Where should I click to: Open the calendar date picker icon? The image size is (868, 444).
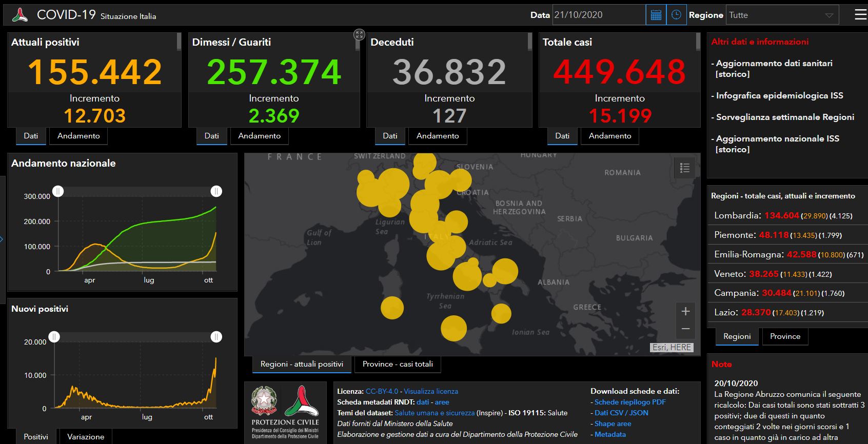[656, 15]
